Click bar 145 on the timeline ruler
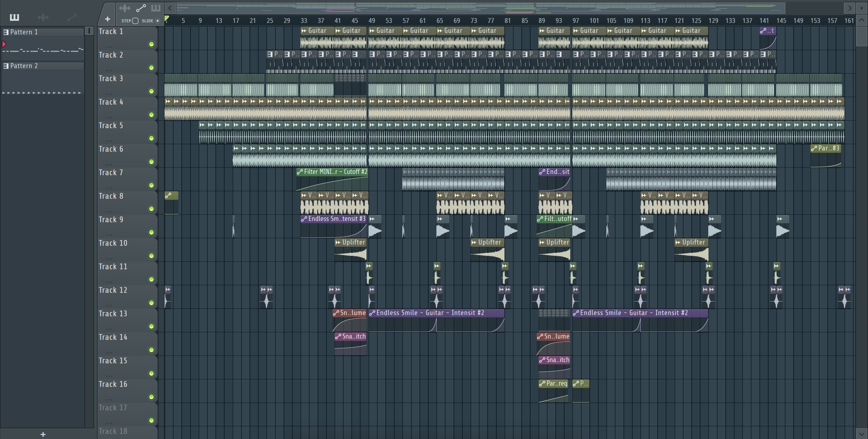 781,21
